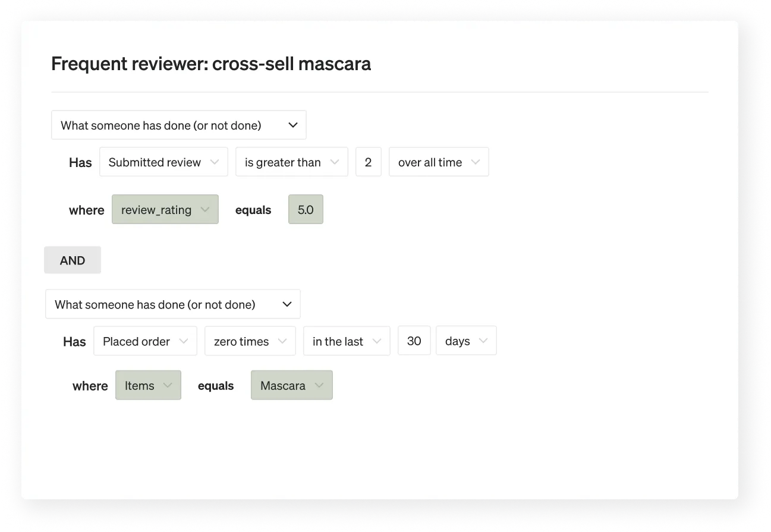Open the Mascara value dropdown
The height and width of the screenshot is (532, 771).
click(291, 385)
